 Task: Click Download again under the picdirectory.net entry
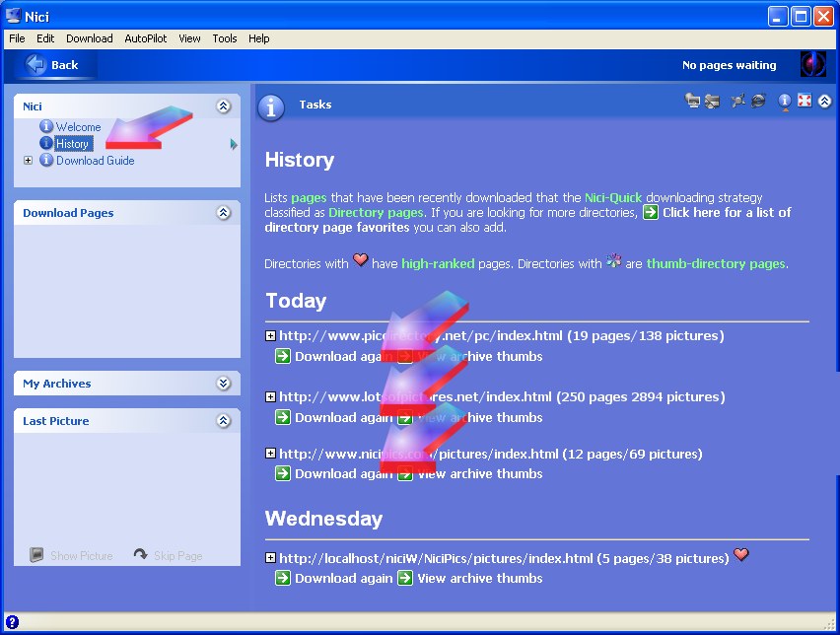[343, 356]
